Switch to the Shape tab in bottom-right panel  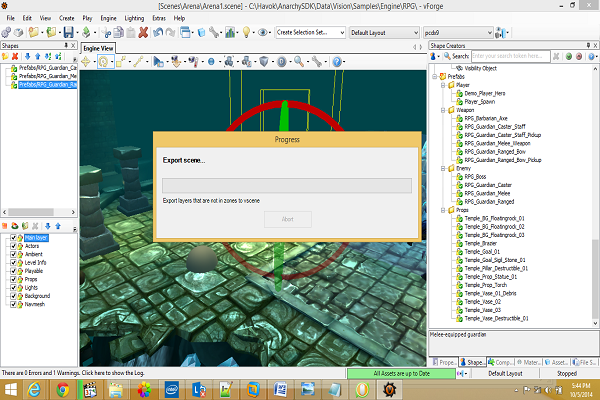(x=473, y=362)
